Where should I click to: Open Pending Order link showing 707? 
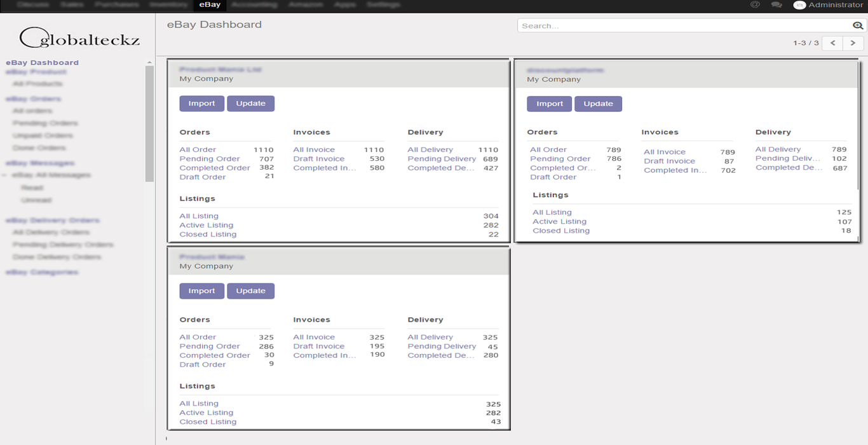click(x=210, y=159)
